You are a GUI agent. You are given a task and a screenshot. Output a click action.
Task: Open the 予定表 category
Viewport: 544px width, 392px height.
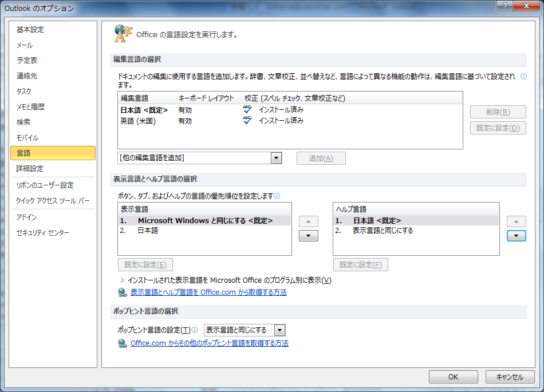[53, 61]
